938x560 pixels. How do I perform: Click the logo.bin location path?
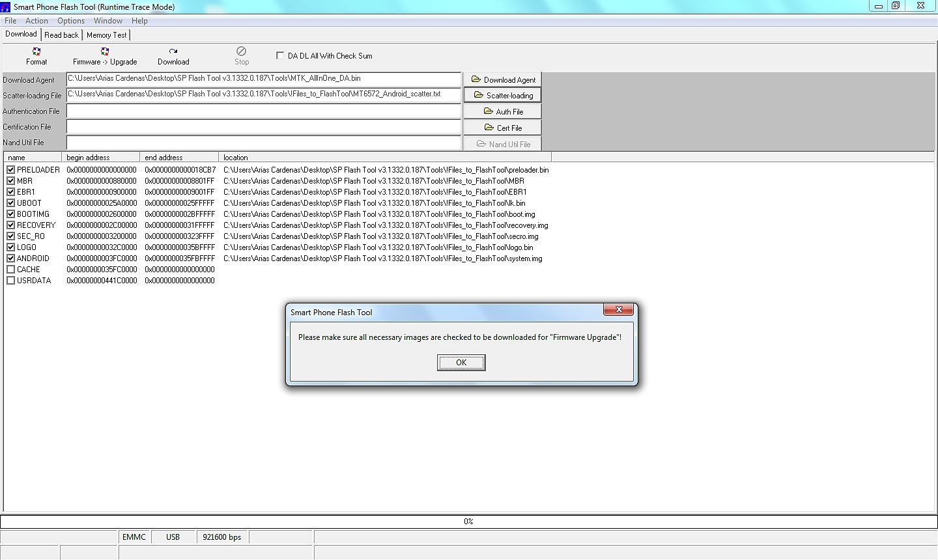click(378, 247)
